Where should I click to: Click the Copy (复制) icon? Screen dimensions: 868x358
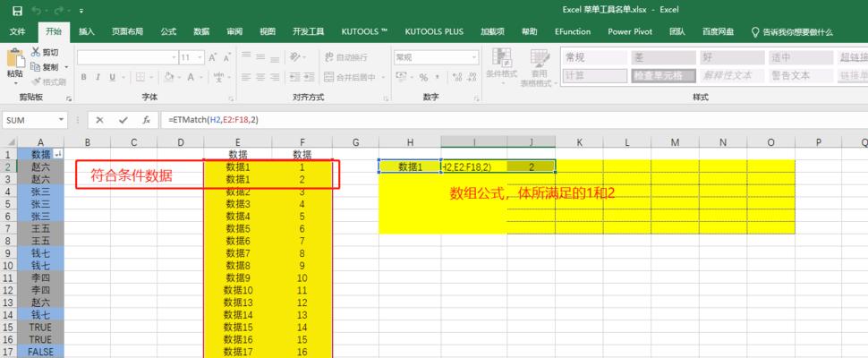pyautogui.click(x=36, y=66)
